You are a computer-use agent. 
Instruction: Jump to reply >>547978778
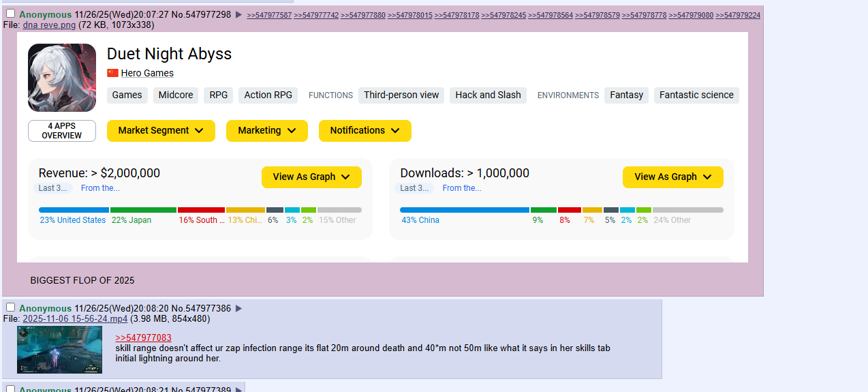coord(645,15)
